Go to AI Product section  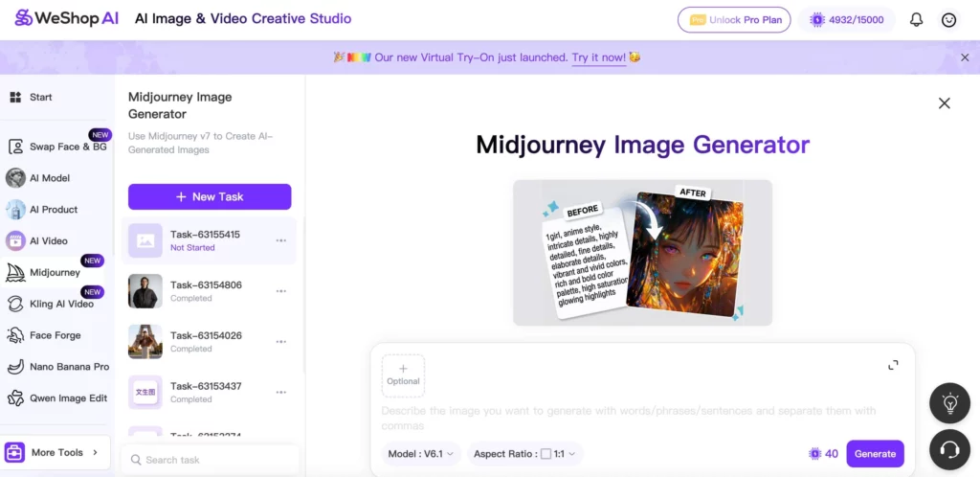click(x=53, y=210)
